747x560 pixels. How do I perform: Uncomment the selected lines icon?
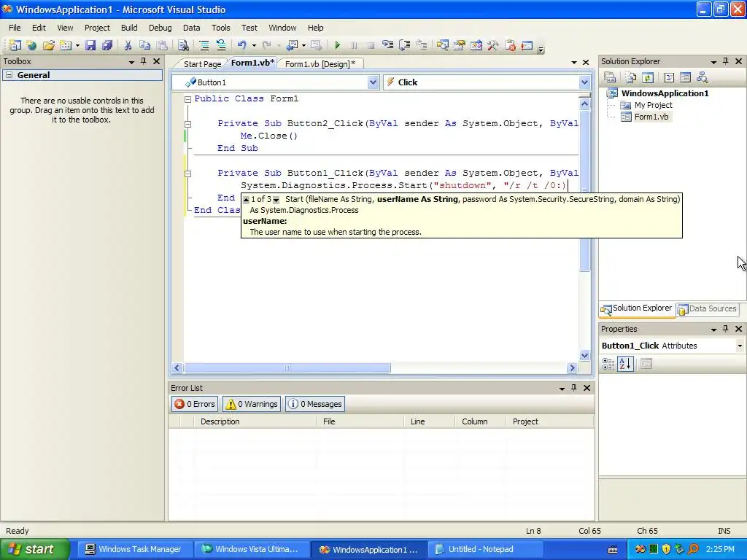pyautogui.click(x=220, y=45)
